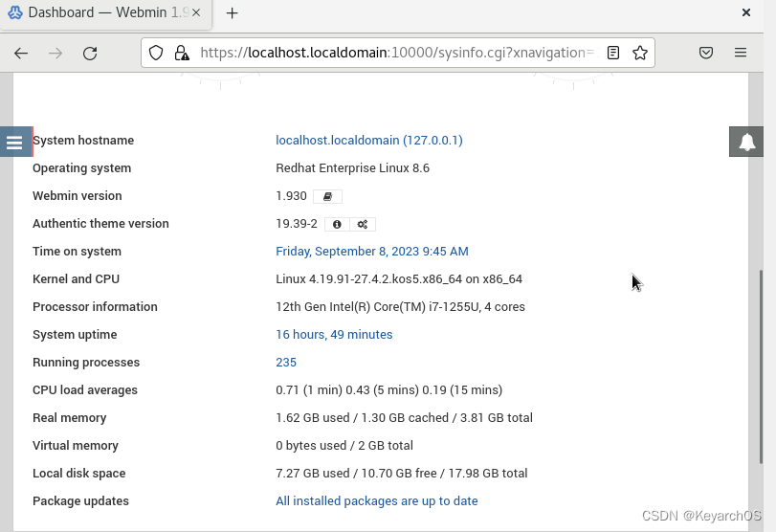
Task: Bookmark this page with the star icon
Action: tap(640, 53)
